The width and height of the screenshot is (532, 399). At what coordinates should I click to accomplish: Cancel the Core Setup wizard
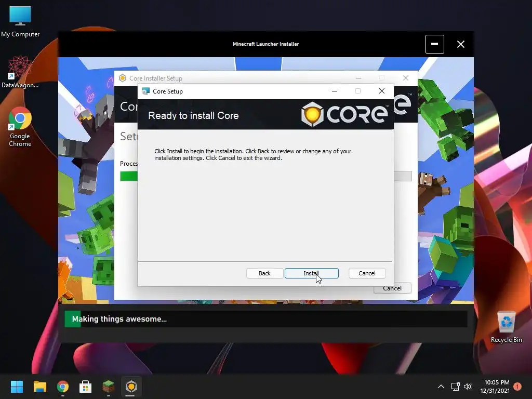[367, 273]
